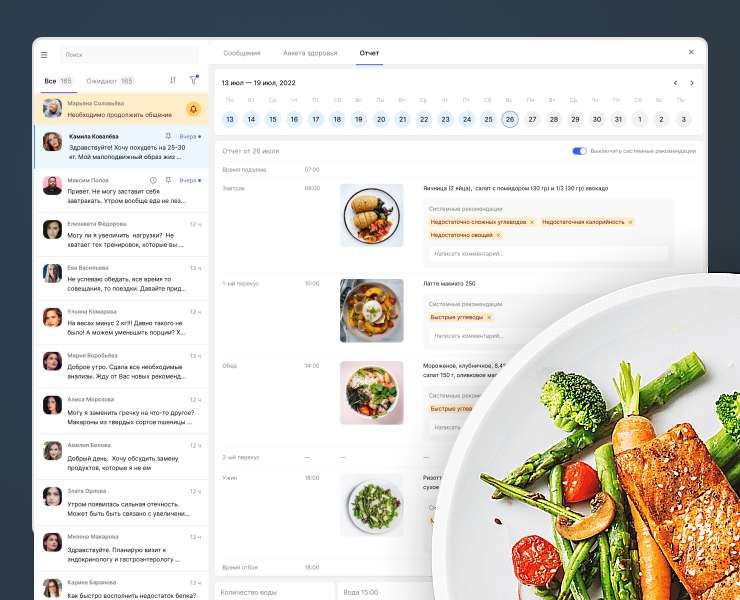Click the sort chats icon
The image size is (740, 600).
173,80
